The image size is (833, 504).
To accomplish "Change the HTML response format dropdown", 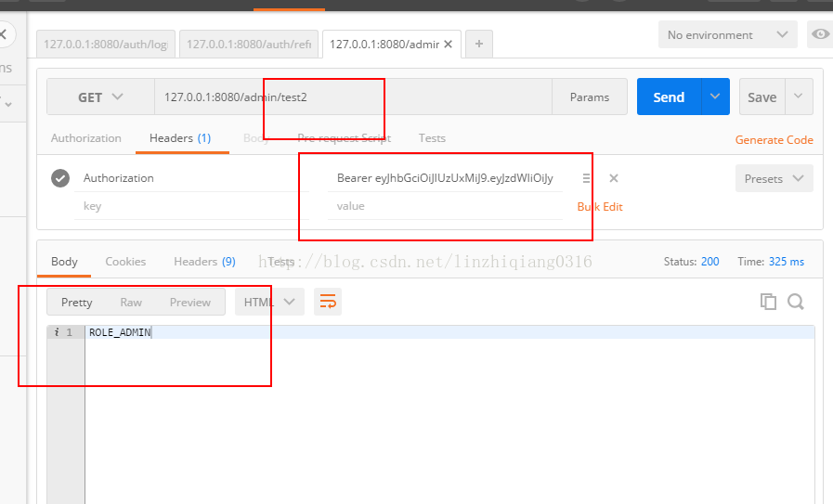I will pos(269,302).
